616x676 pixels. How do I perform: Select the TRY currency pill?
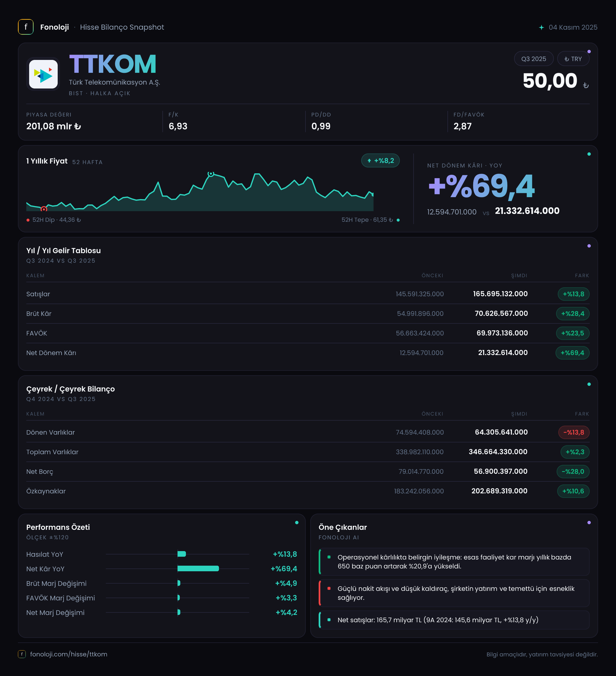[x=573, y=59]
